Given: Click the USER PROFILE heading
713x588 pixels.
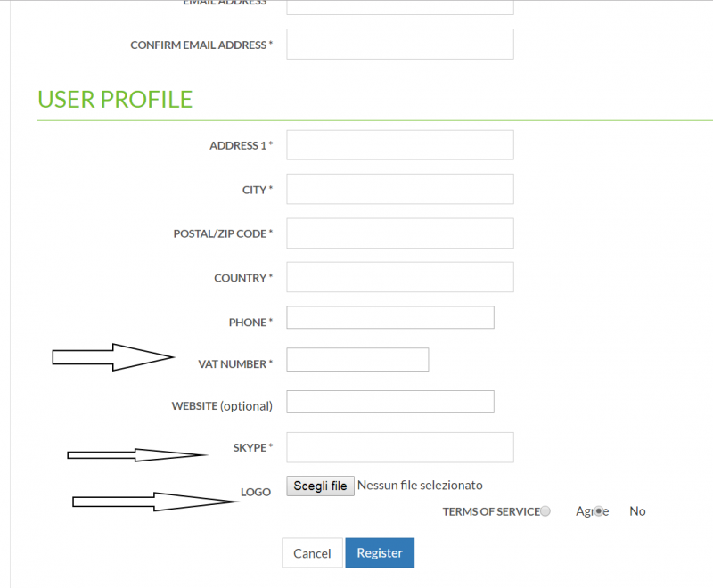Looking at the screenshot, I should coord(115,100).
